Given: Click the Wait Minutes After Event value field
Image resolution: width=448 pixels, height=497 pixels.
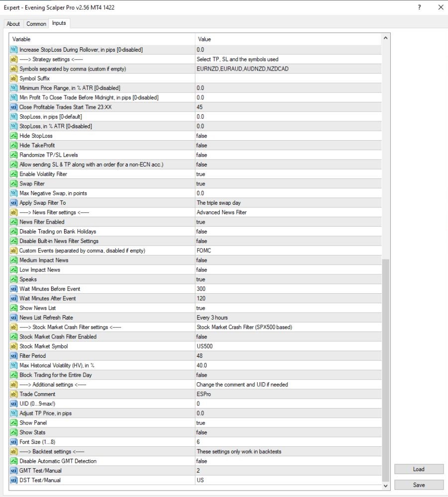Looking at the screenshot, I should coord(288,299).
